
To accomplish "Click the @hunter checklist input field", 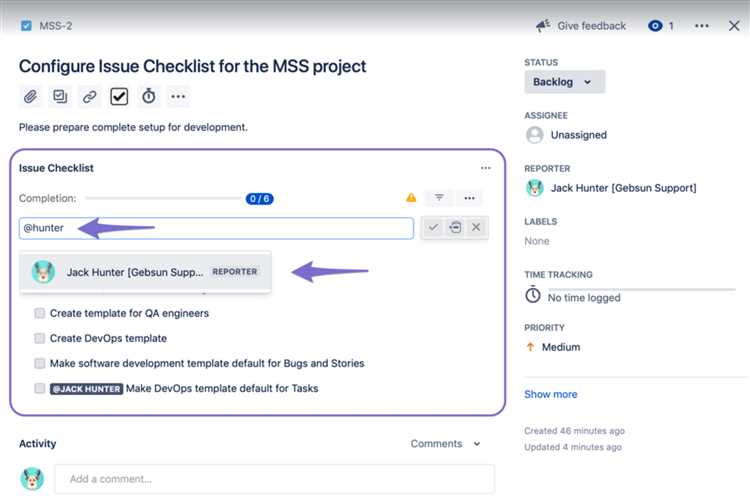I will pos(216,228).
